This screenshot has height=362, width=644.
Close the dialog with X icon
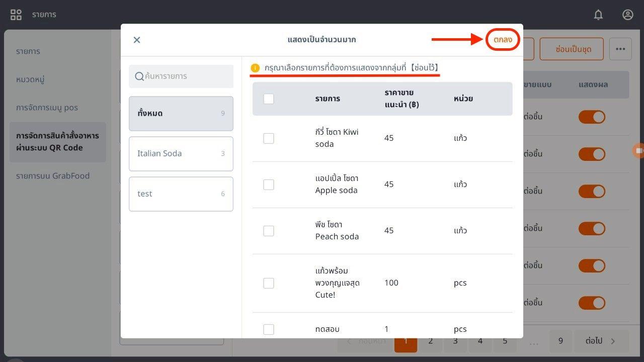[x=137, y=40]
